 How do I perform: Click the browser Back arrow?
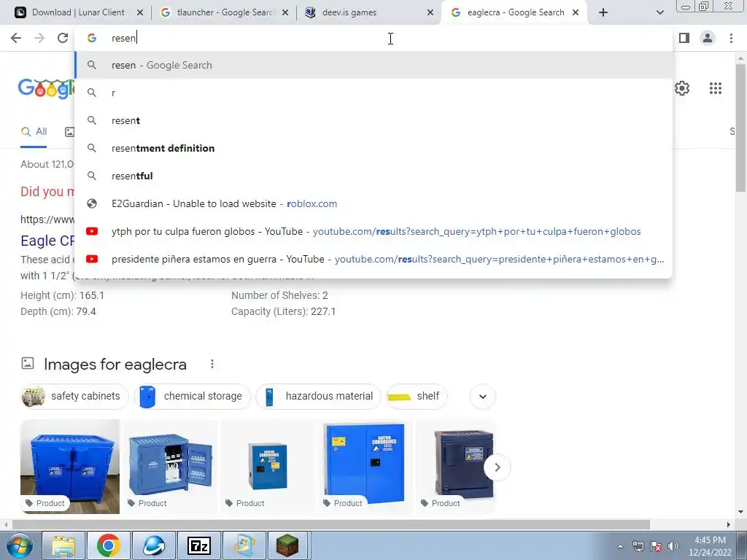pyautogui.click(x=16, y=38)
